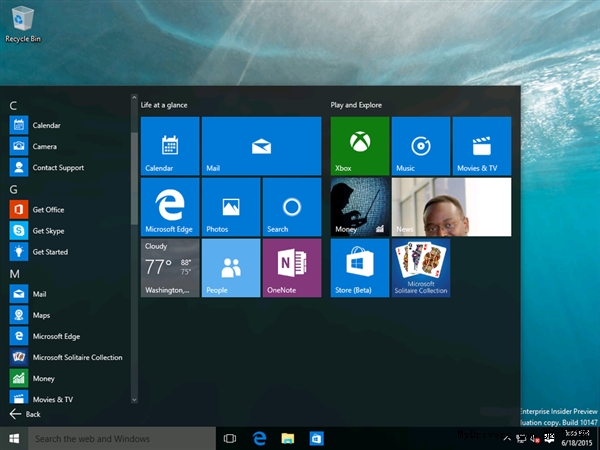This screenshot has height=450, width=600.
Task: Launch the Microsoft Edge tile
Action: point(170,207)
